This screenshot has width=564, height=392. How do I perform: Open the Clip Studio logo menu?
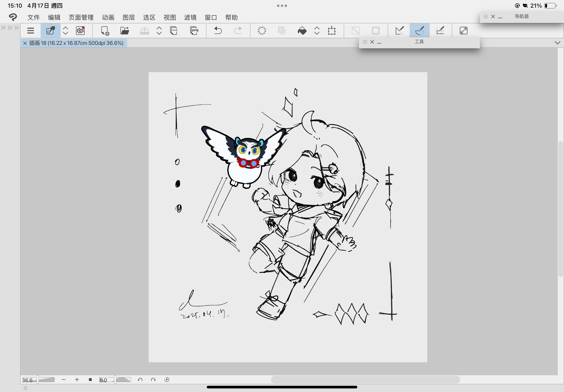[13, 17]
